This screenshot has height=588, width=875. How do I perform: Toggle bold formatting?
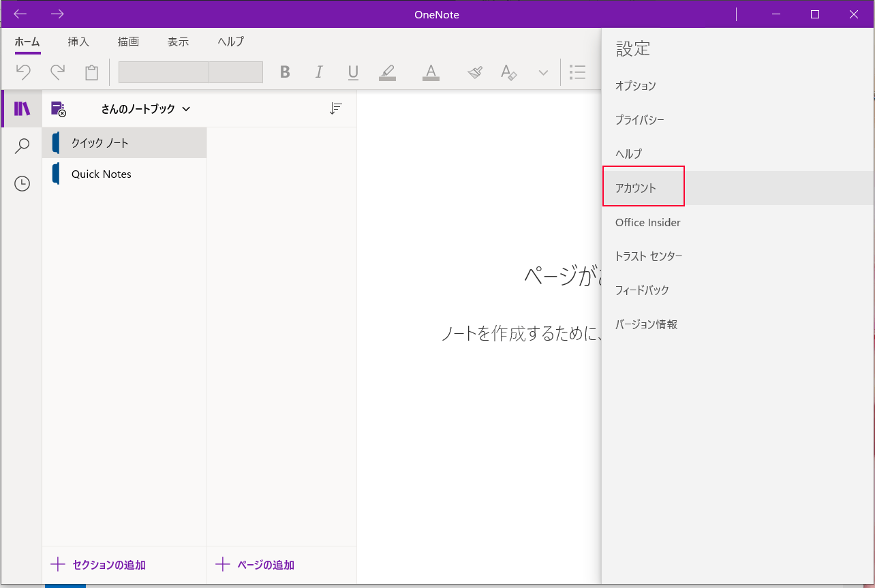click(x=285, y=72)
